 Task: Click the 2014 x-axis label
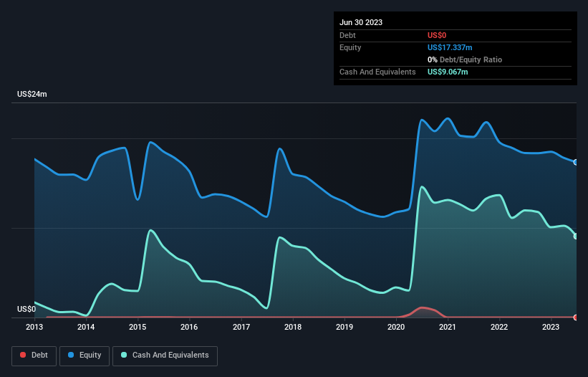[x=86, y=327]
